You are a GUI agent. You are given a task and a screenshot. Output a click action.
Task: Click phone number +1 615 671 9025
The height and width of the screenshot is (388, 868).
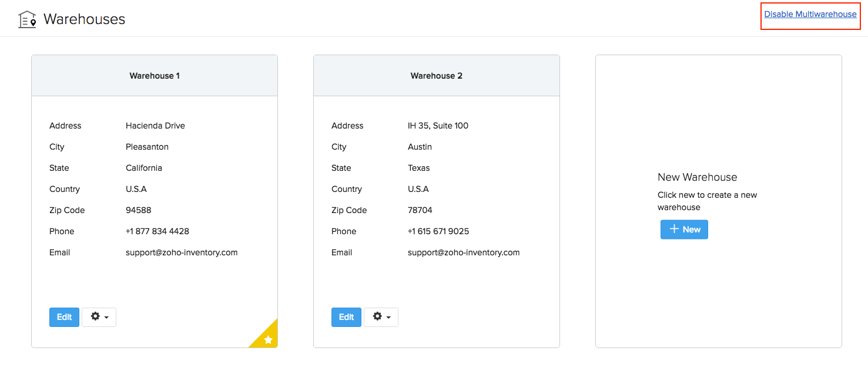(x=438, y=231)
